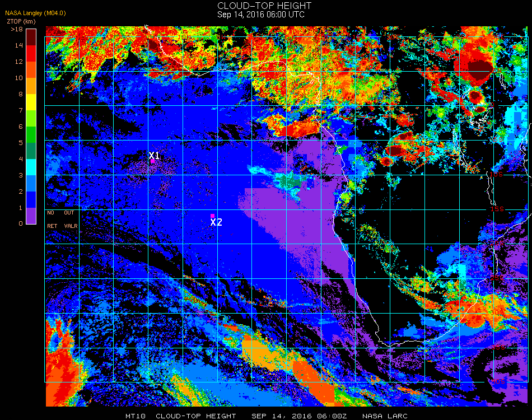This screenshot has width=532, height=420.
Task: Select the orange 8–10 km legend swatch
Action: pyautogui.click(x=31, y=86)
